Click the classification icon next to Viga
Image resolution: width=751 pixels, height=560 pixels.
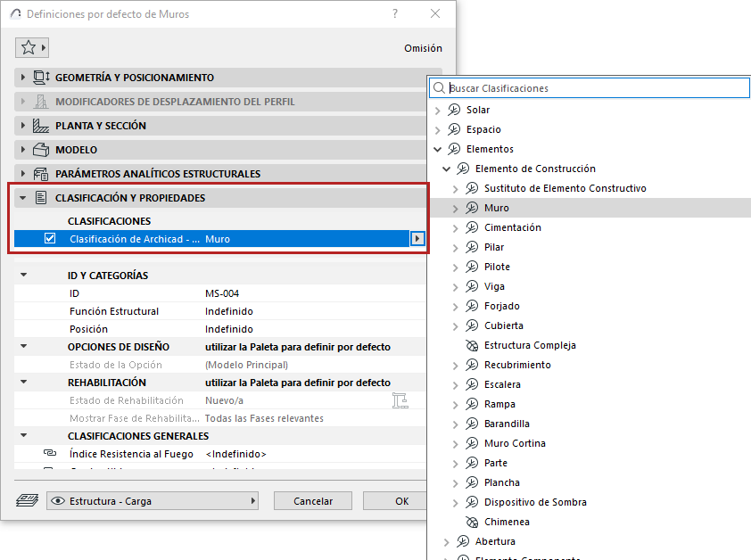[472, 286]
